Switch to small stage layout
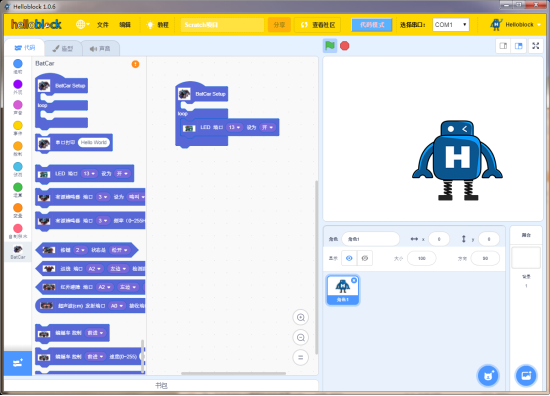 click(x=503, y=46)
